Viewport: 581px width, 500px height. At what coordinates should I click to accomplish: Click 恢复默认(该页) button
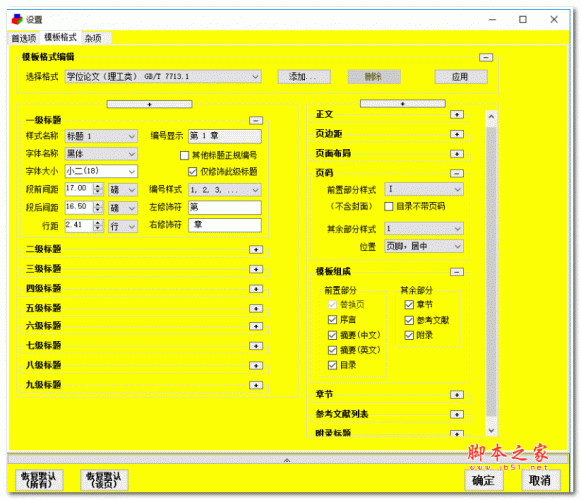(104, 480)
